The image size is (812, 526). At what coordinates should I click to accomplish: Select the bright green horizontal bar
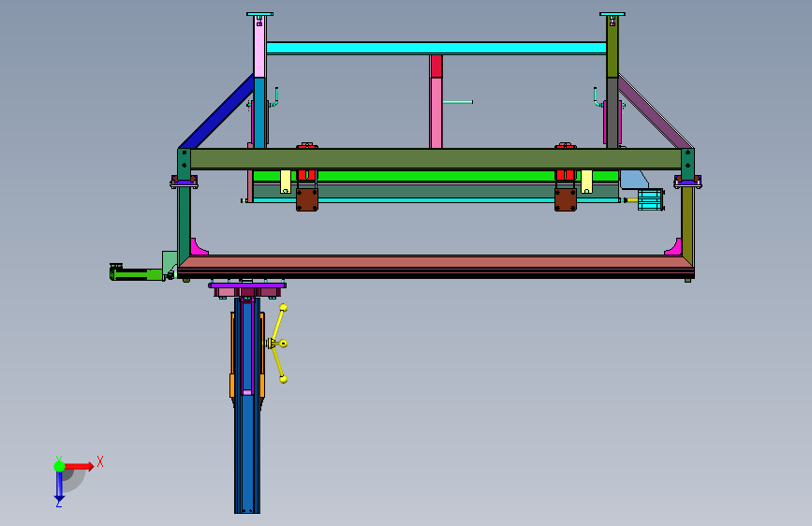pyautogui.click(x=436, y=176)
